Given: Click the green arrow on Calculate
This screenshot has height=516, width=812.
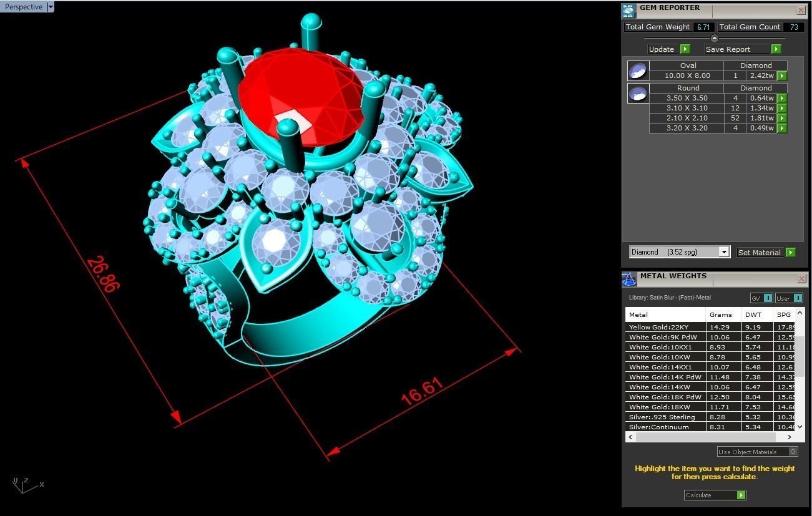Looking at the screenshot, I should click(741, 495).
